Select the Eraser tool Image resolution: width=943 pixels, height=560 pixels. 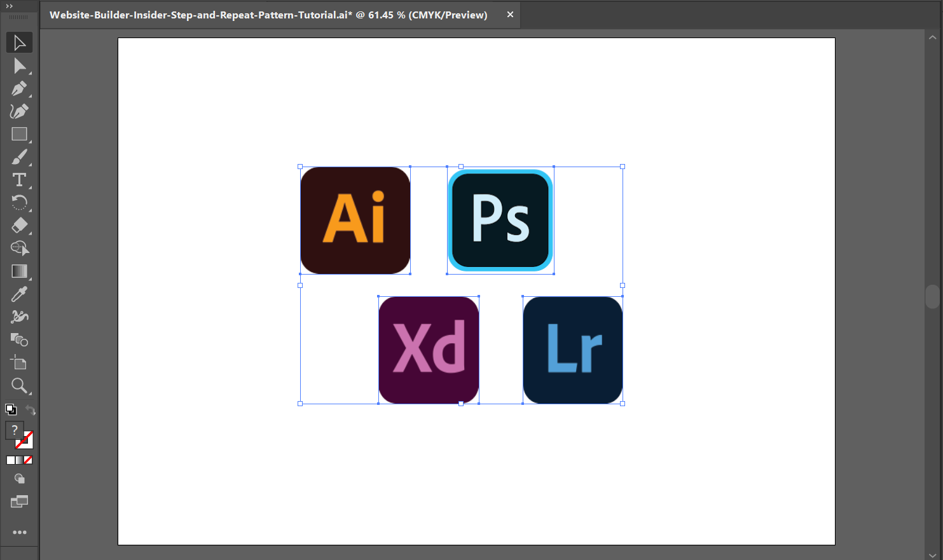point(19,226)
